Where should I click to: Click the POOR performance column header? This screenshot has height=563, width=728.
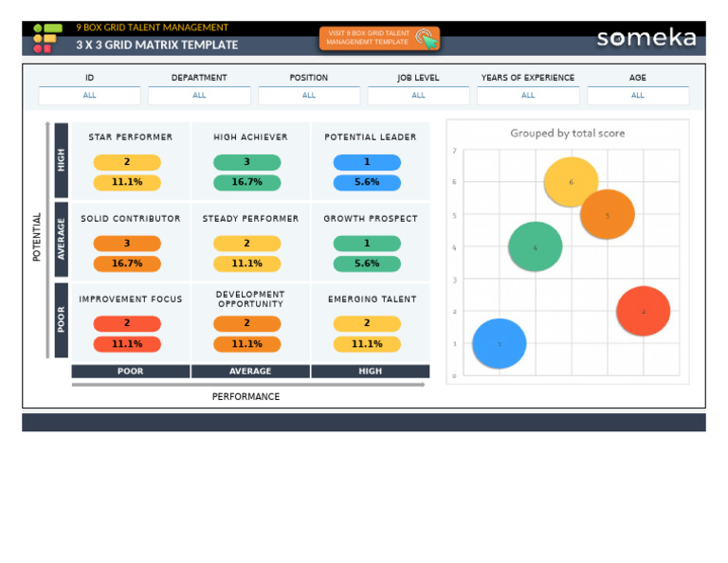(x=131, y=372)
